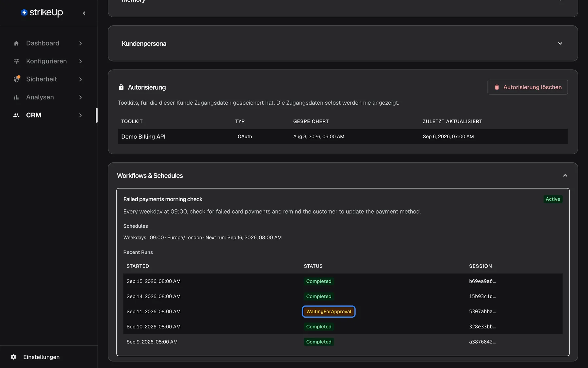Click the trash icon in Autorisierung löschen
Viewport: 588px width, 368px height.
click(x=497, y=87)
